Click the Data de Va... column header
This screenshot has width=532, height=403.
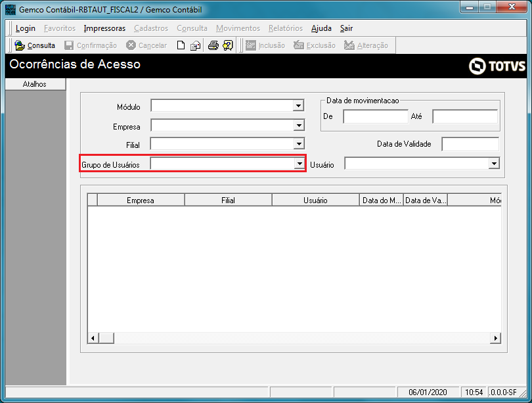coord(426,201)
